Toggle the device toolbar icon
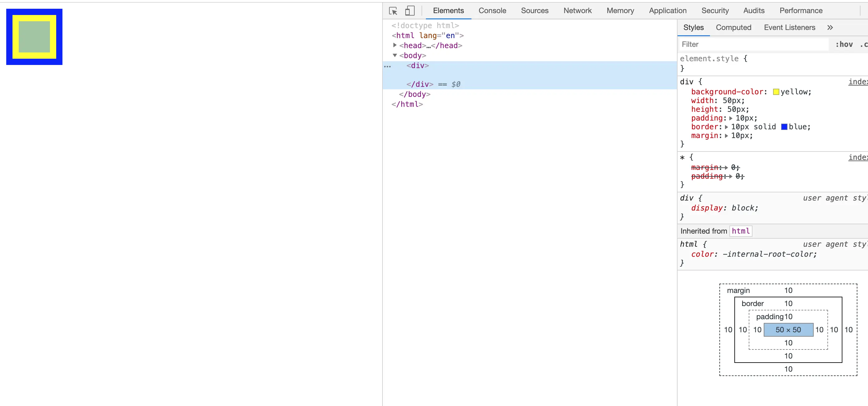Viewport: 868px width, 406px height. (x=409, y=11)
